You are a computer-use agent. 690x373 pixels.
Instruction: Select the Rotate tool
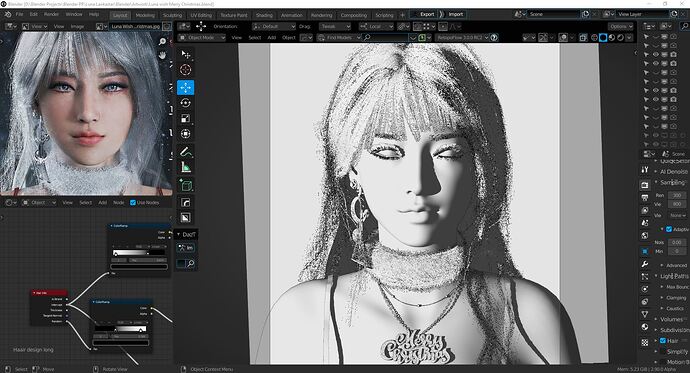click(185, 103)
